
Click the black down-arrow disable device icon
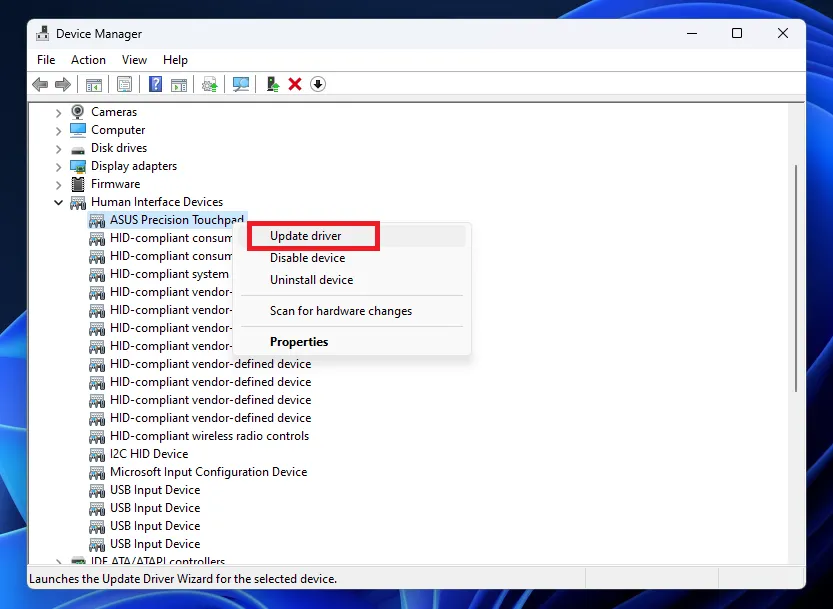[318, 84]
